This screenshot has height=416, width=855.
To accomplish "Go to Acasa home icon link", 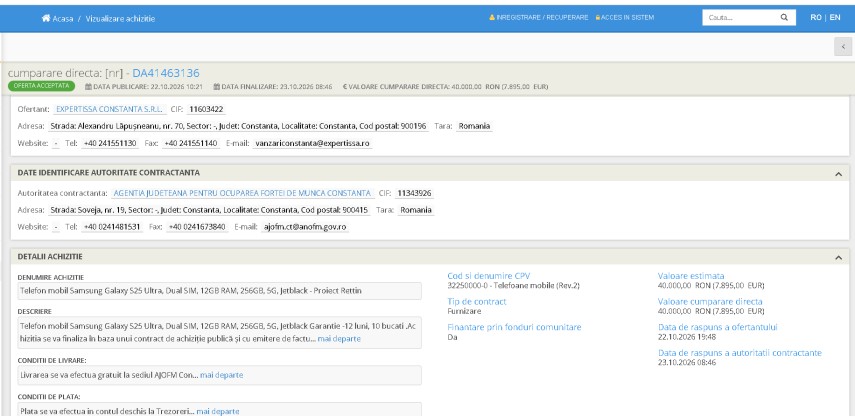I will pos(57,19).
